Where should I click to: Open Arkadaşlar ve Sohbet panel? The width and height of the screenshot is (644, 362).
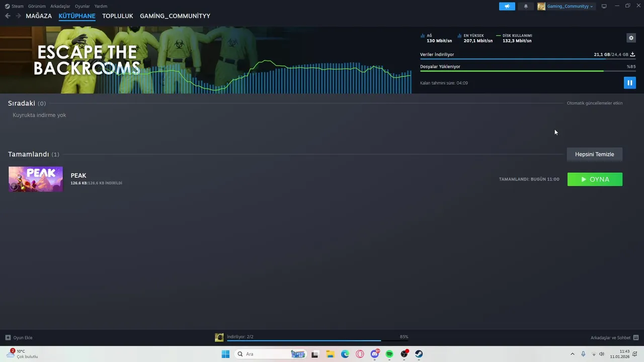[614, 337]
